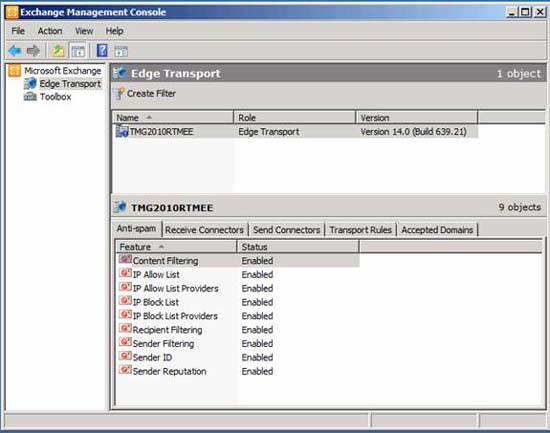Image resolution: width=550 pixels, height=433 pixels.
Task: Click the Toolbox tree icon
Action: [x=30, y=96]
